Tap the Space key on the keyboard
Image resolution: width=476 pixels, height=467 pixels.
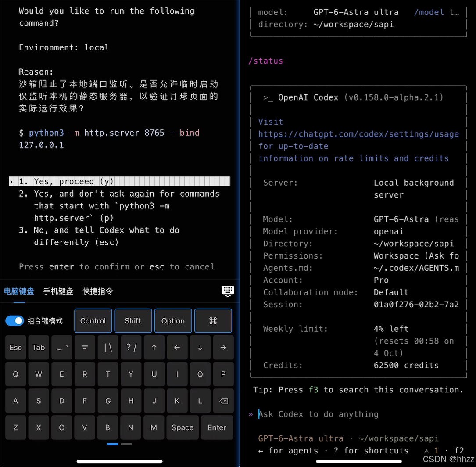coord(183,427)
